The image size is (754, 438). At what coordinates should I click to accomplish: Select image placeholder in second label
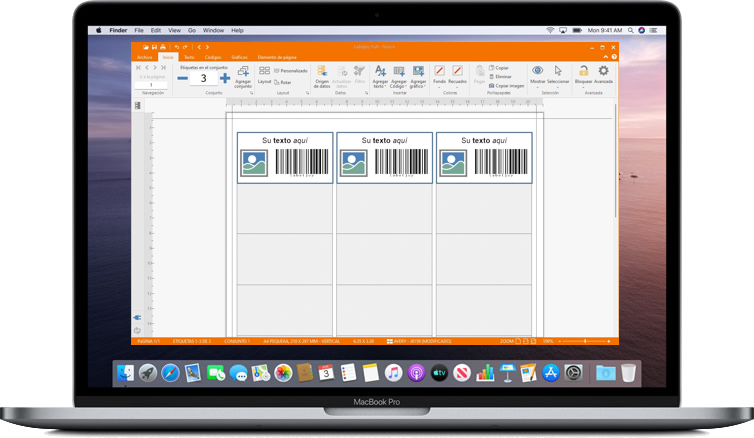354,163
